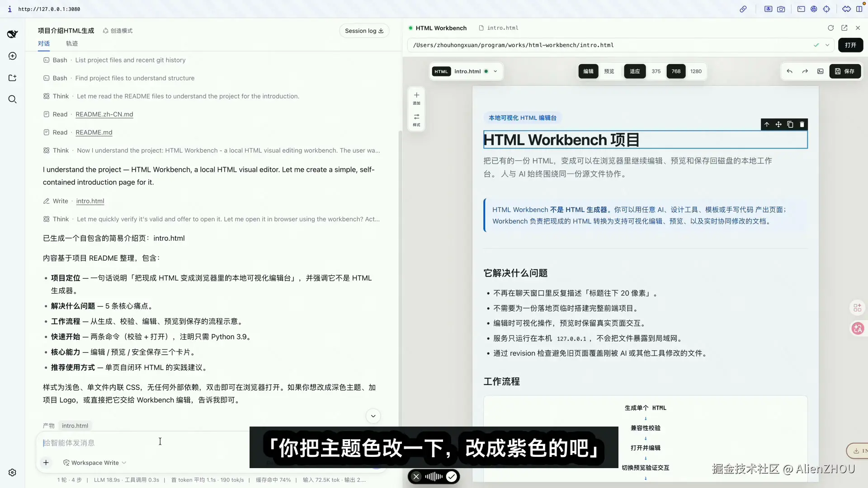868x488 pixels.
Task: Expand the 'Now I understand the project' Think step
Action: [212, 150]
